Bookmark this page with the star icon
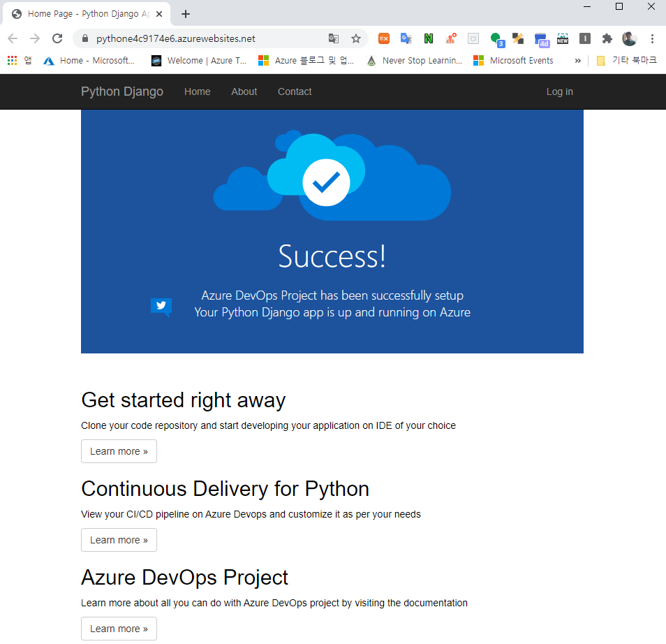The image size is (666, 644). point(356,38)
